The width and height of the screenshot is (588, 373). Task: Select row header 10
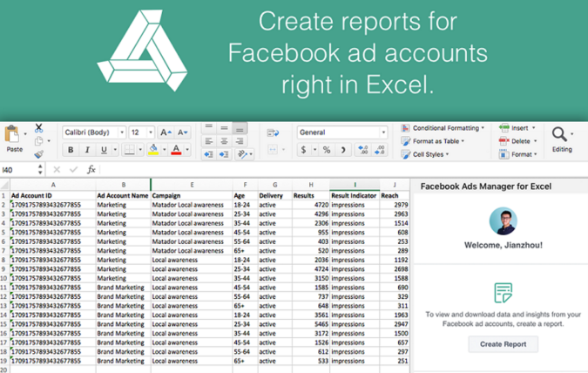4,278
